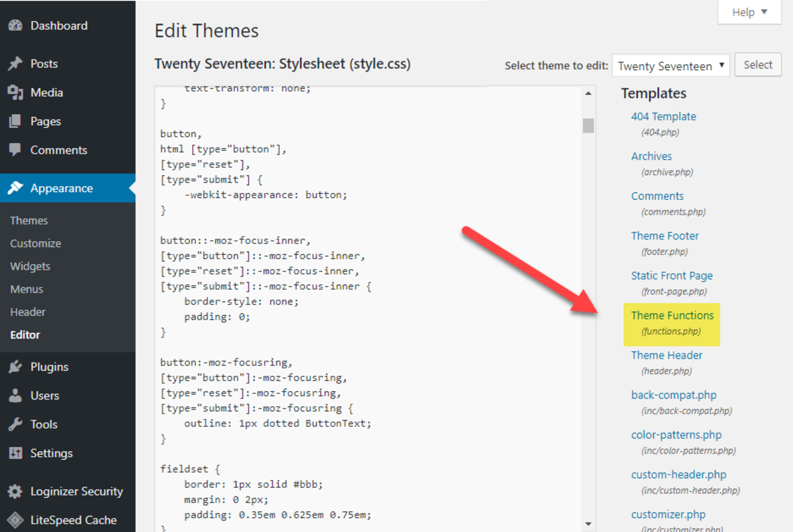Click the LiteSpeed Cache diamond icon
This screenshot has width=793, height=532.
pos(15,520)
